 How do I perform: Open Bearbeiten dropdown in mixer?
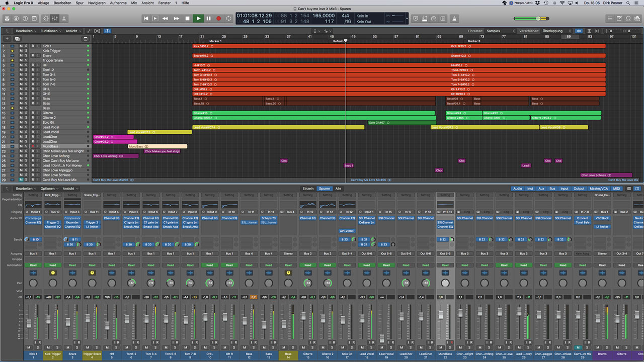tap(25, 189)
